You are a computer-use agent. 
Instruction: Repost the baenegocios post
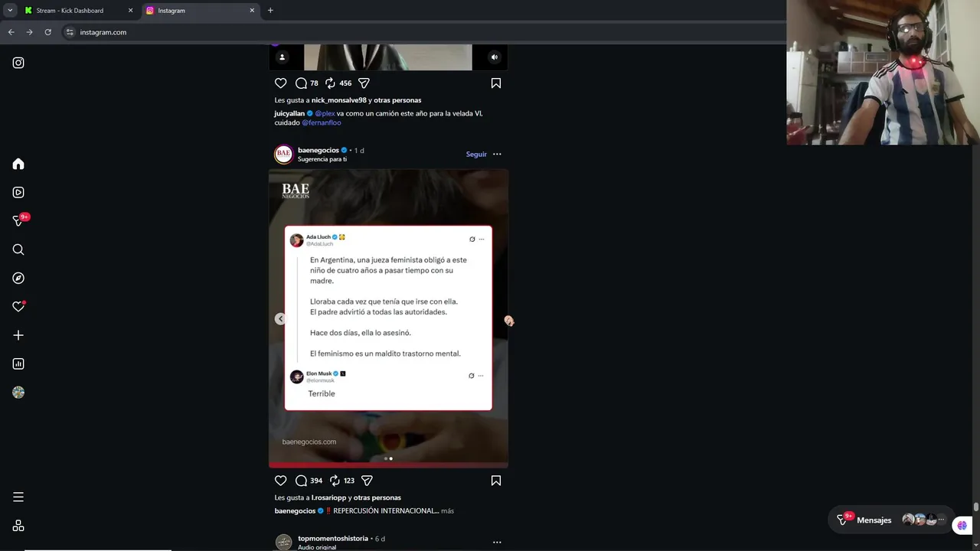pyautogui.click(x=335, y=481)
